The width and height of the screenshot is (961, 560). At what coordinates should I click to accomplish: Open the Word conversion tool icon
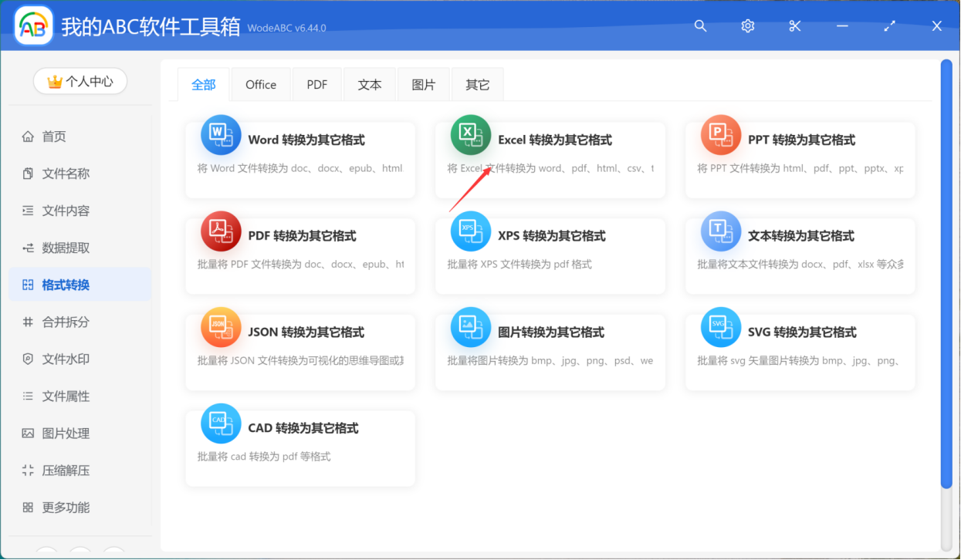point(221,134)
